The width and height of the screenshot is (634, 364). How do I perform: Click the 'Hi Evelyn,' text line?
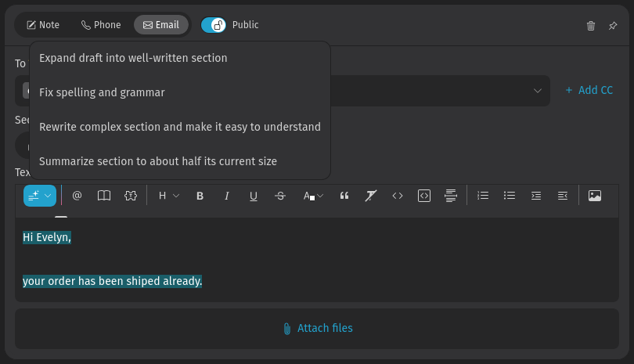(x=47, y=237)
